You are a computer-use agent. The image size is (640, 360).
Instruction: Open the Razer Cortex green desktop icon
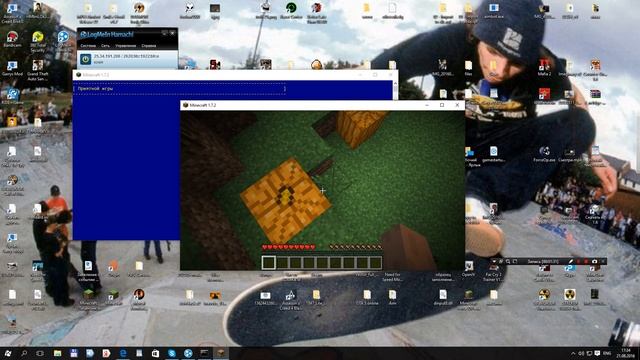(291, 10)
